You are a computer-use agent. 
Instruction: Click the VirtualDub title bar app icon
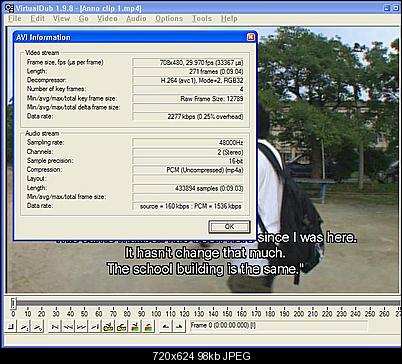pyautogui.click(x=10, y=8)
